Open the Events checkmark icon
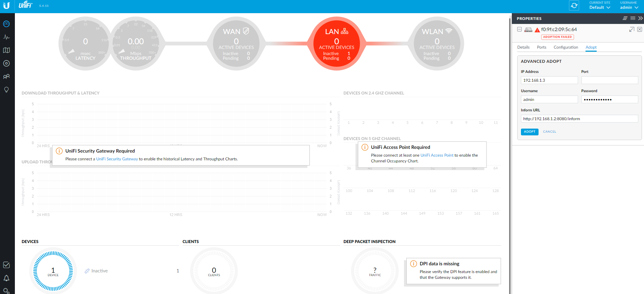Viewport: 644px width, 294px height. (6, 265)
